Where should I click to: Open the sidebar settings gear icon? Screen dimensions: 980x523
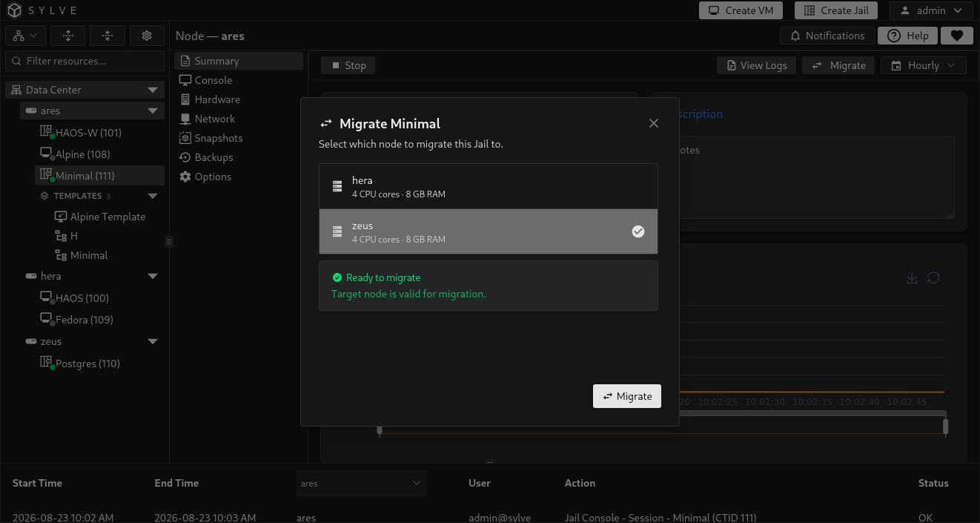147,36
